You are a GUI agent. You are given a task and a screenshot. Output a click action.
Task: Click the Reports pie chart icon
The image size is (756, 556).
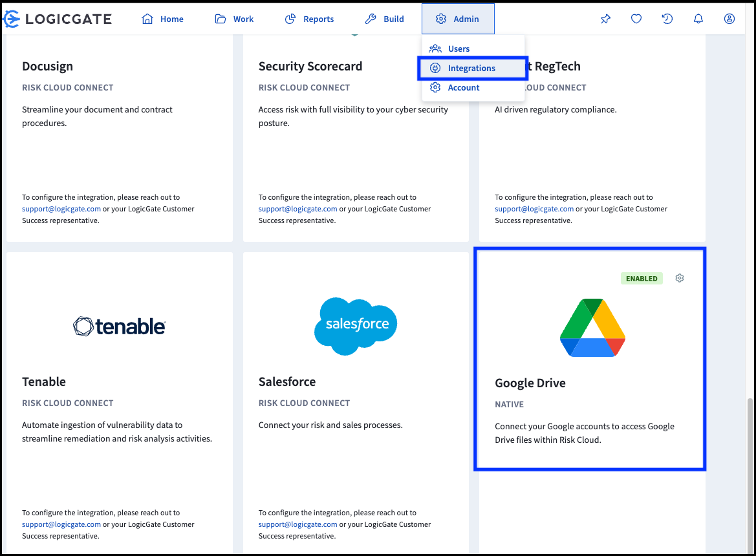click(290, 19)
